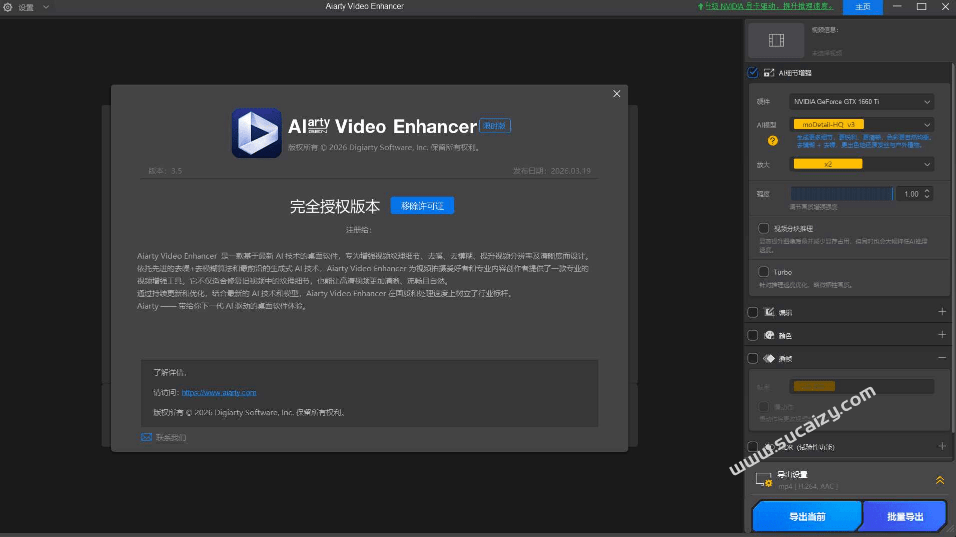Enable the Turbo checkbox

click(x=763, y=272)
